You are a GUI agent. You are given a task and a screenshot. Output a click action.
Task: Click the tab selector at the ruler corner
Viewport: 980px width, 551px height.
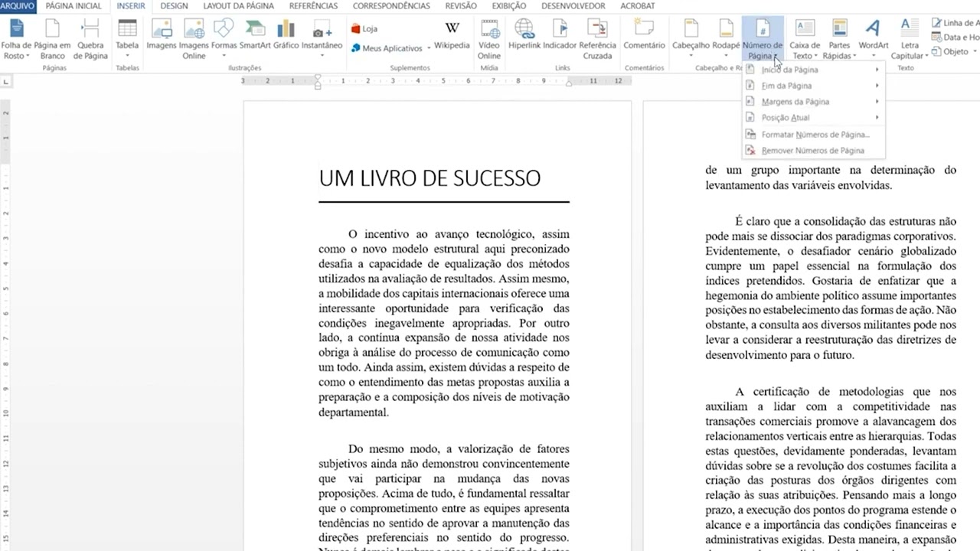pyautogui.click(x=6, y=81)
